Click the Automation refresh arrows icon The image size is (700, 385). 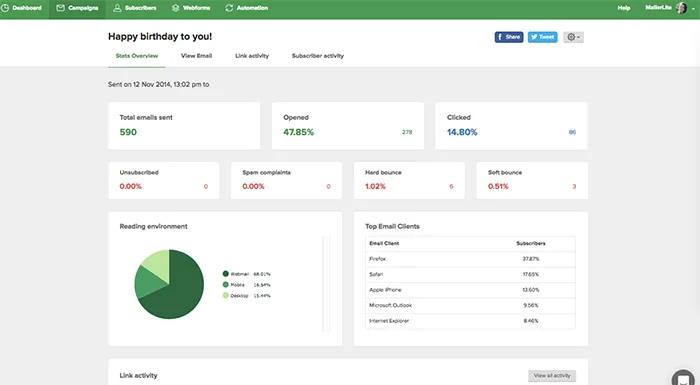coord(229,8)
